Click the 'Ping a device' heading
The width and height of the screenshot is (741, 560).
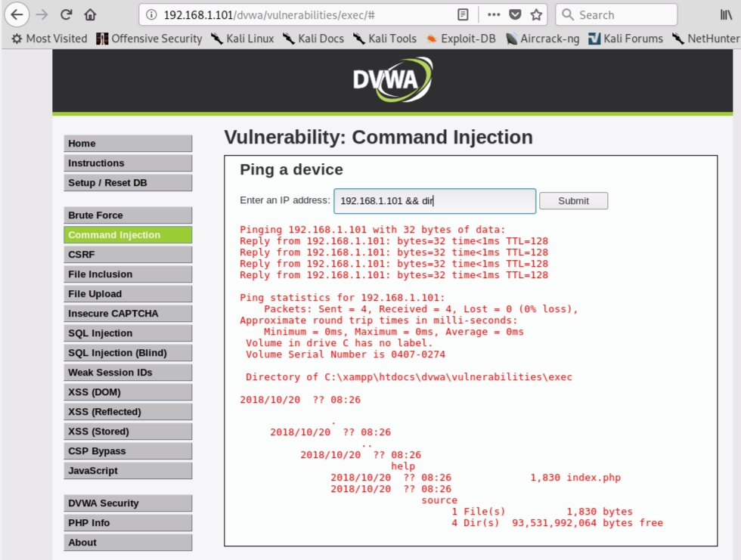(292, 169)
